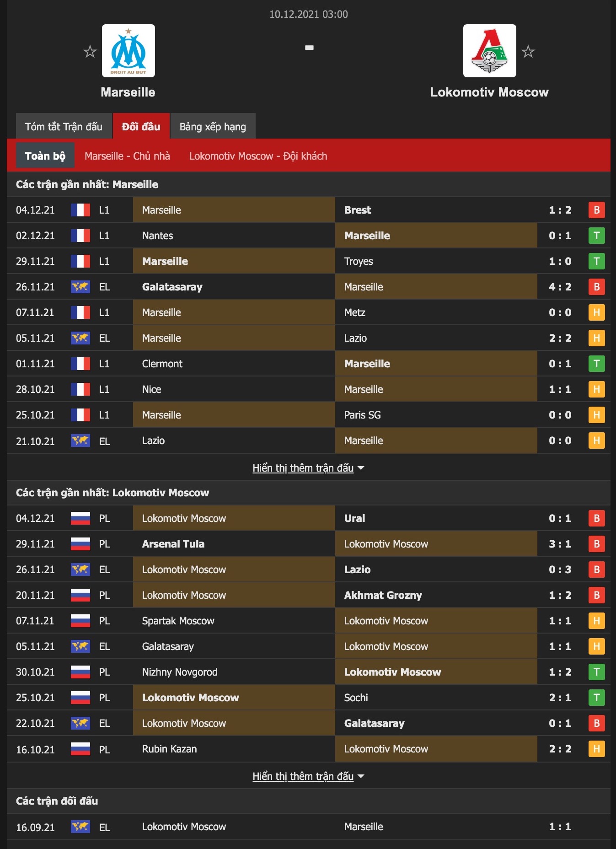The width and height of the screenshot is (616, 849).
Task: Click the orange H badge on Marseille-Metz row
Action: coord(596,312)
